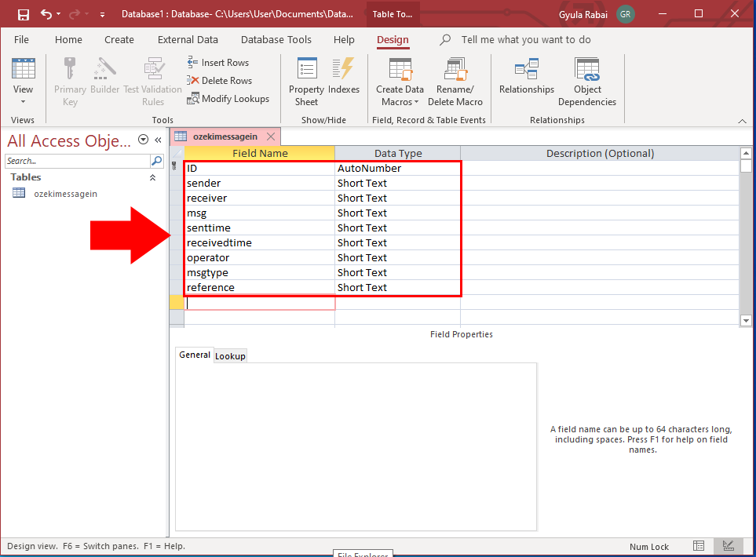Collapse the Tables group chevron
The height and width of the screenshot is (557, 756).
tap(152, 177)
